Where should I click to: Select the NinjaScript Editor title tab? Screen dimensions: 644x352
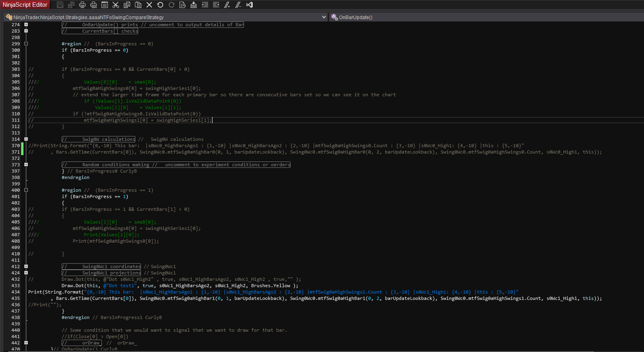tap(25, 5)
